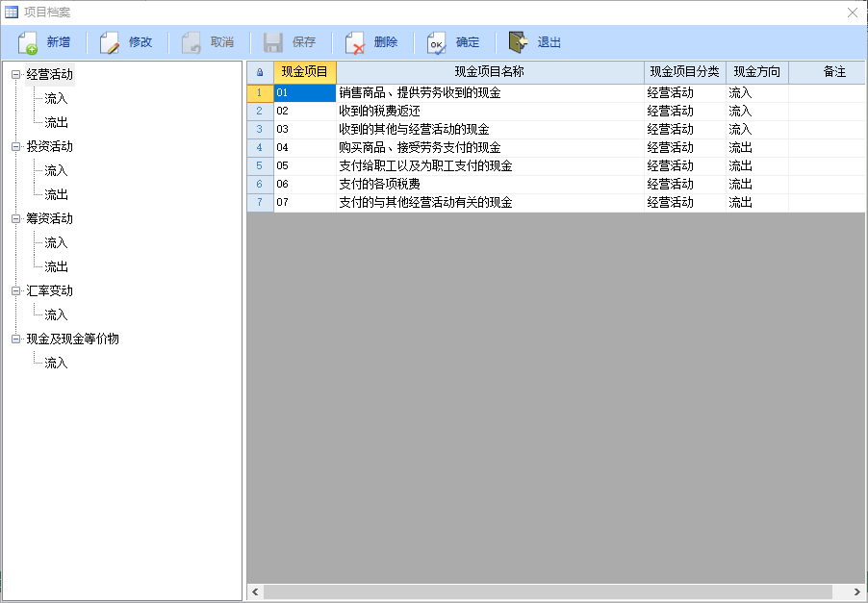Click the 项目档案 window title icon
Screen dimensions: 868x603
[x=12, y=12]
